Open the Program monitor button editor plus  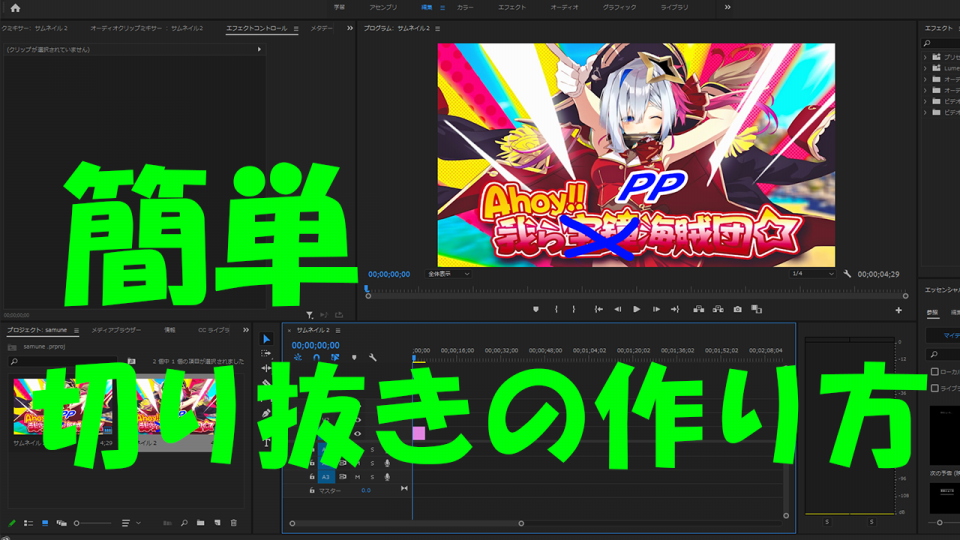pyautogui.click(x=898, y=310)
